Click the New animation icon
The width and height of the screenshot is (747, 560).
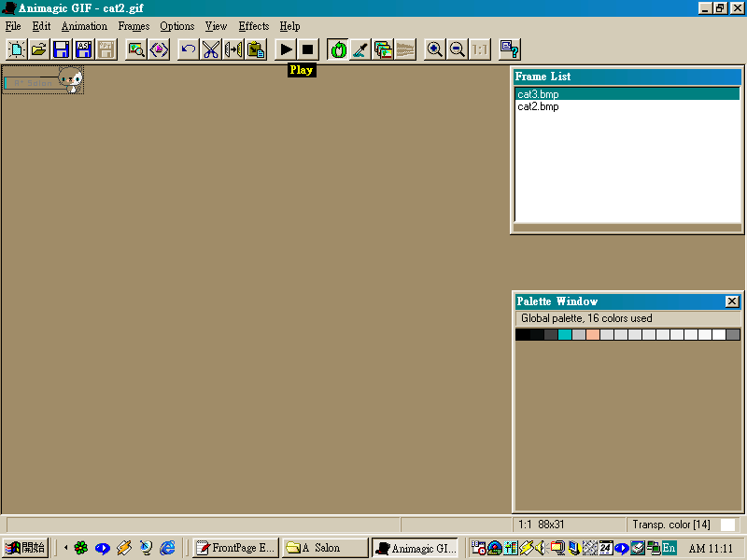(x=17, y=49)
